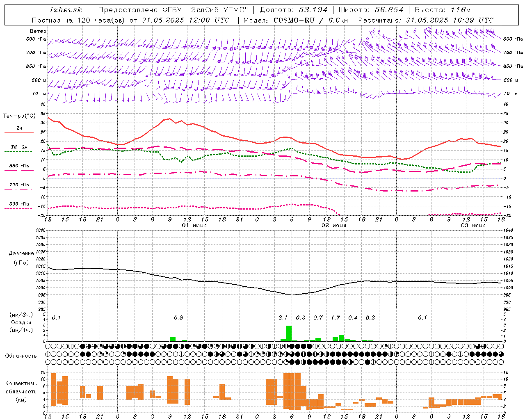
Task: Click the 'Широта: 56.854' latitude value
Action: tap(371, 10)
